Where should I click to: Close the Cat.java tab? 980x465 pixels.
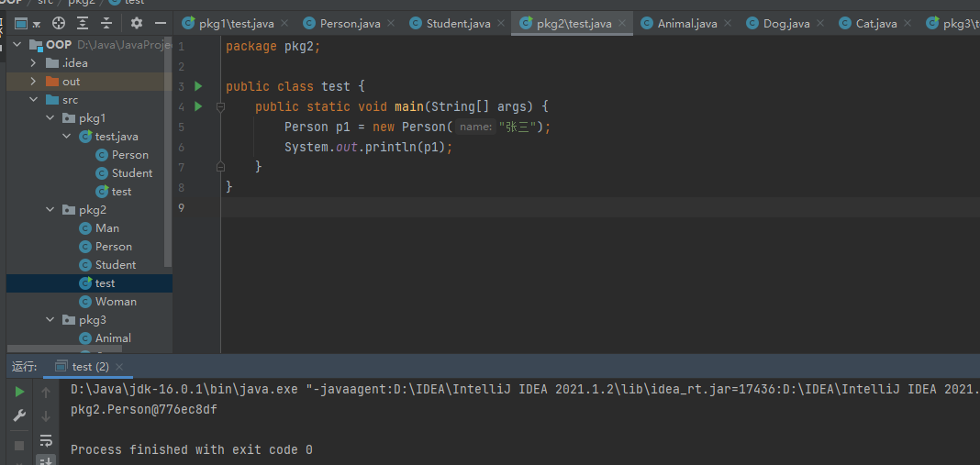[x=908, y=24]
